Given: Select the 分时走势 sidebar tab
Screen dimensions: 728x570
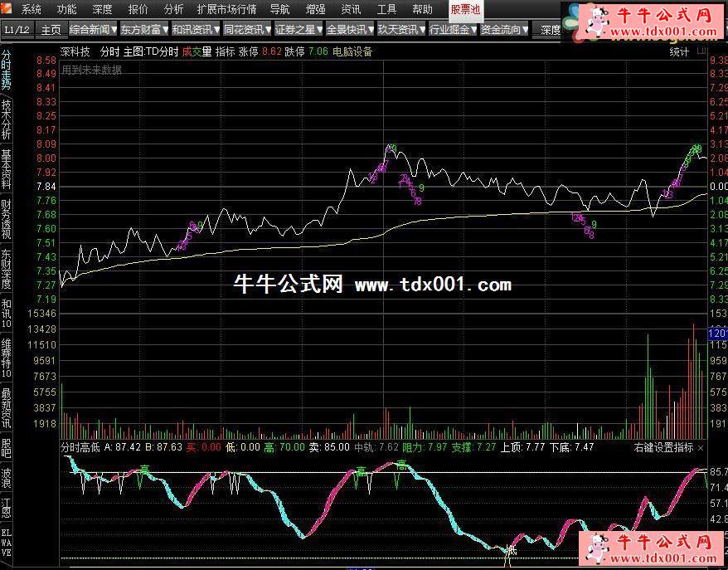Looking at the screenshot, I should [6, 70].
